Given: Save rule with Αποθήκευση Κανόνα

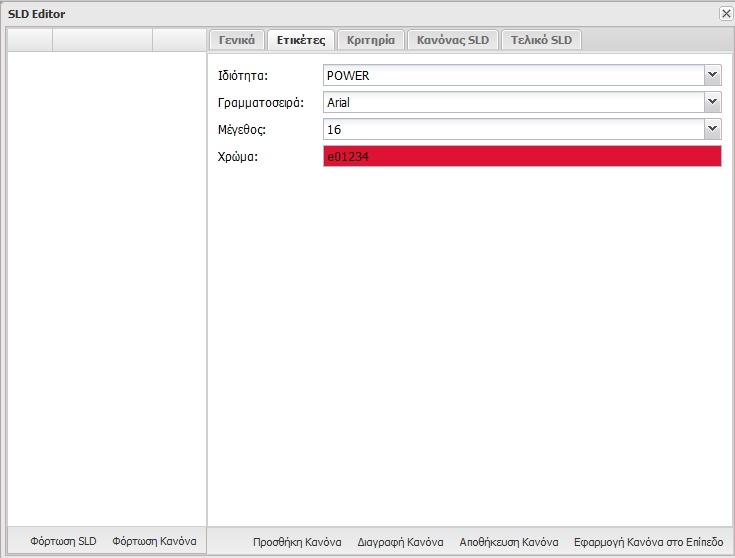Looking at the screenshot, I should (x=509, y=542).
